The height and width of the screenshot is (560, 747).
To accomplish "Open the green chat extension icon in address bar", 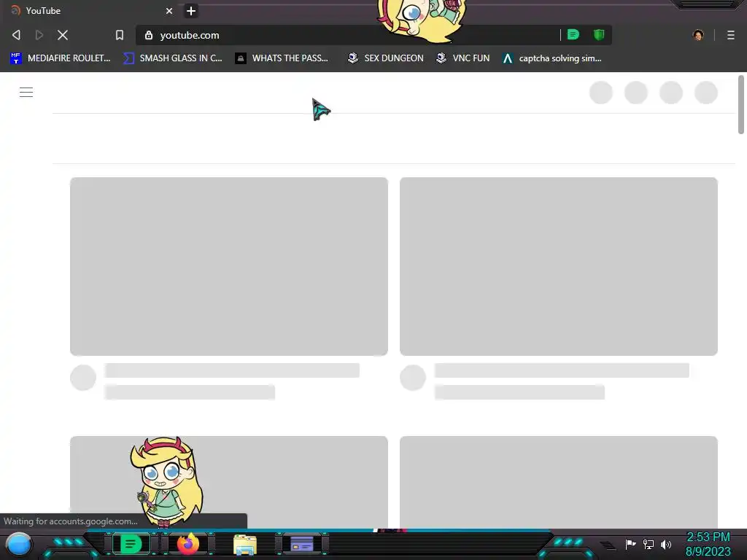I will tap(573, 34).
